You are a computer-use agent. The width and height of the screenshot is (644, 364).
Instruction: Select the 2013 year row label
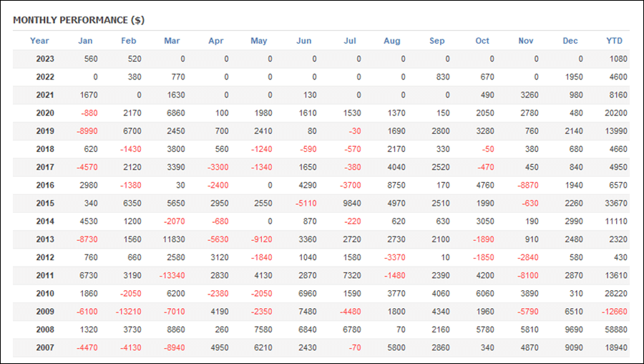(x=45, y=239)
